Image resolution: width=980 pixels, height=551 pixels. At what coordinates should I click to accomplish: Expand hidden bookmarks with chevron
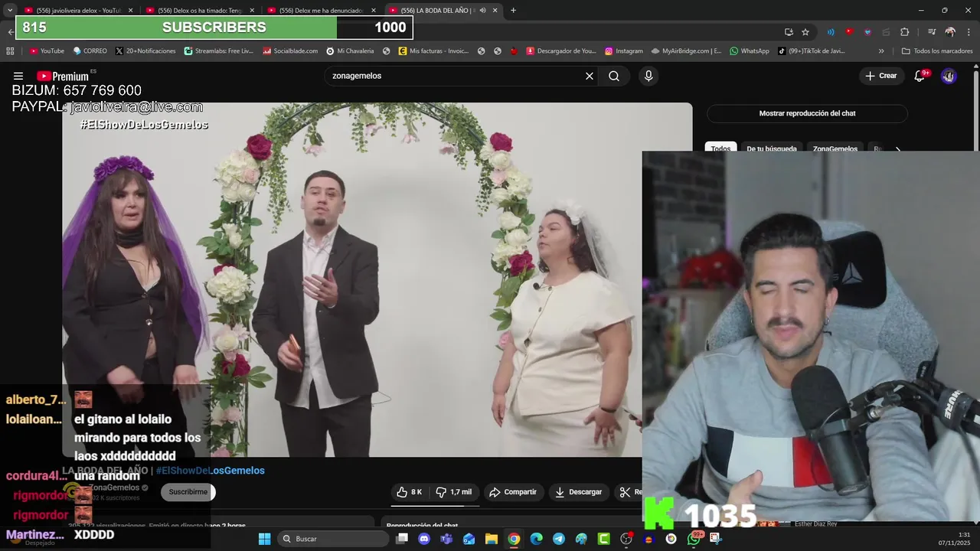(881, 51)
